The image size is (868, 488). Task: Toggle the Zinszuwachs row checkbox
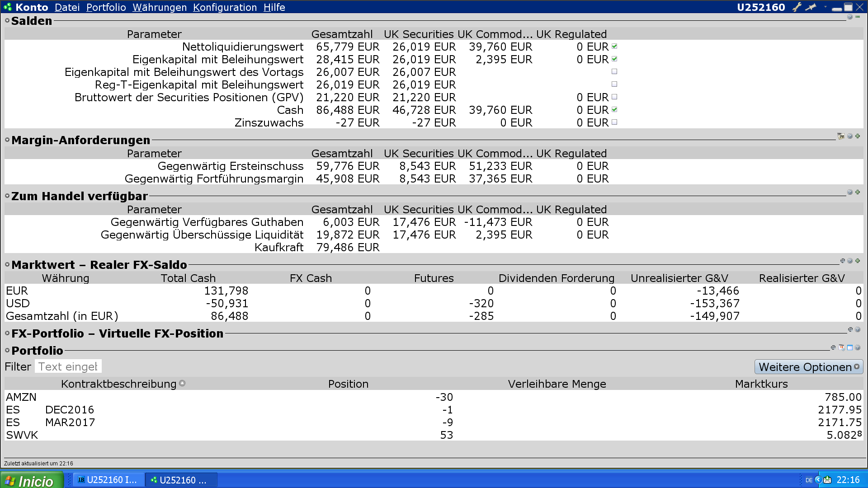click(614, 122)
